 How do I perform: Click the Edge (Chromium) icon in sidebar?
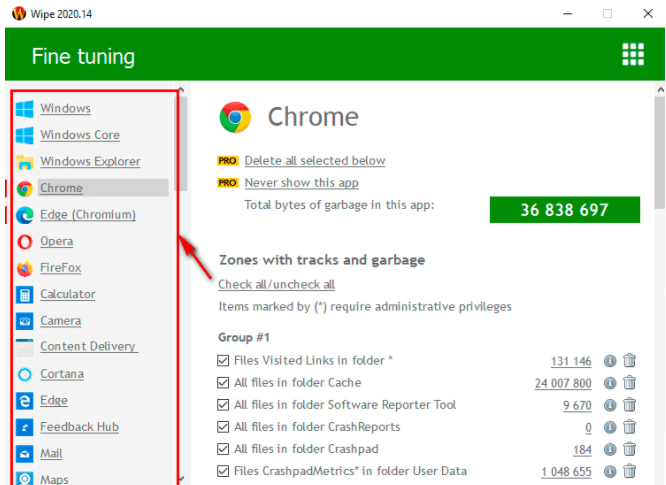pyautogui.click(x=25, y=215)
